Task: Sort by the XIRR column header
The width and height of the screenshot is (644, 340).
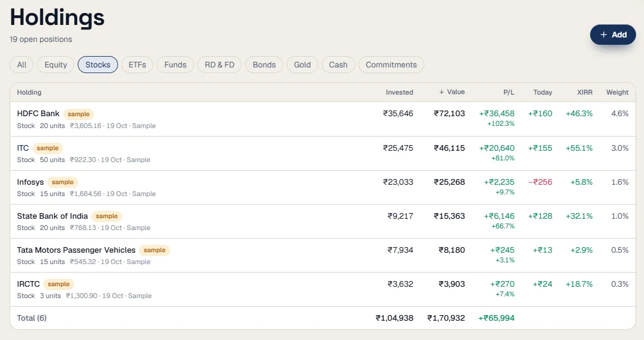Action: [x=585, y=92]
